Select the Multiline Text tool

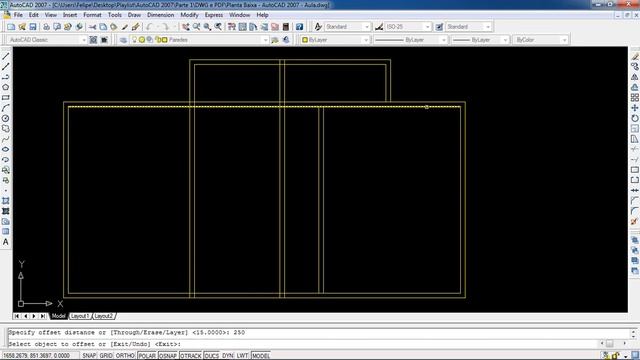[6, 242]
